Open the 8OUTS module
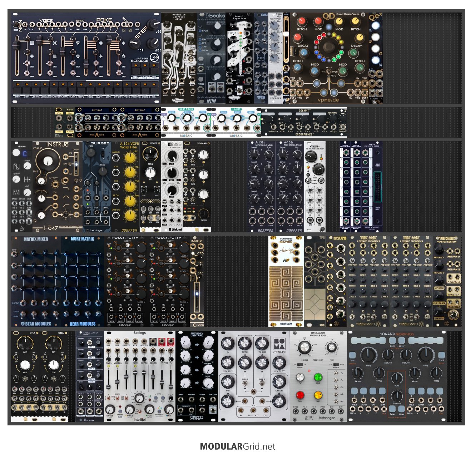476x454 pixels. click(336, 281)
